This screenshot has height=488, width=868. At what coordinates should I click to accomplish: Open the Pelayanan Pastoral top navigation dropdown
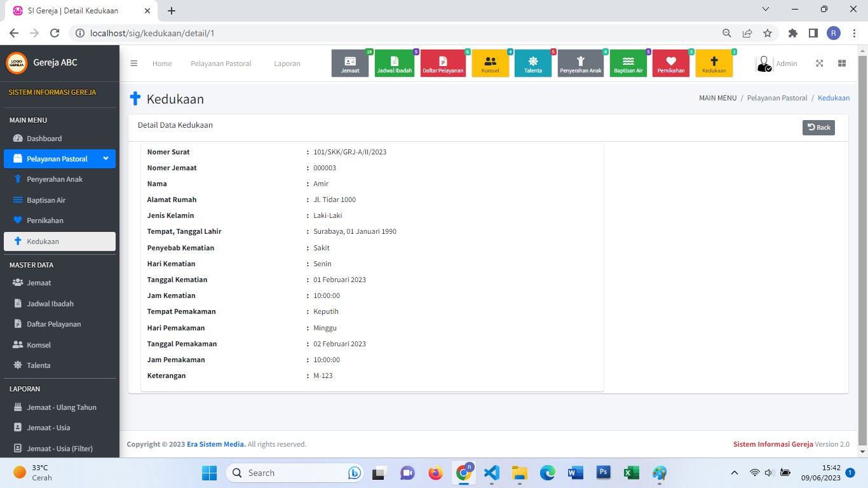point(220,64)
